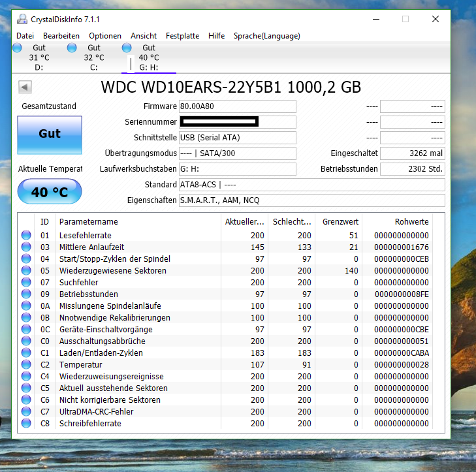Screen dimensions: 476x472
Task: Switch to G: H: disk tab at 40 °C
Action: [x=149, y=57]
